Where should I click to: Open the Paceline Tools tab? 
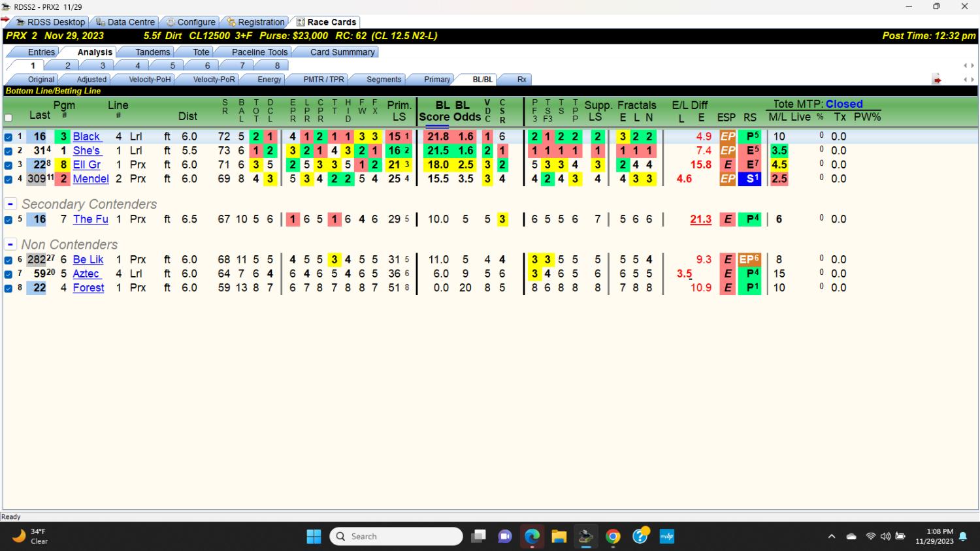[259, 52]
